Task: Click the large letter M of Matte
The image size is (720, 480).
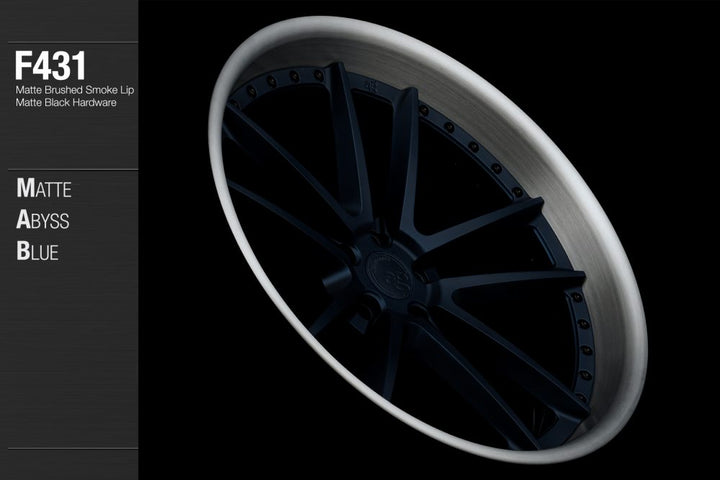Action: click(x=24, y=189)
